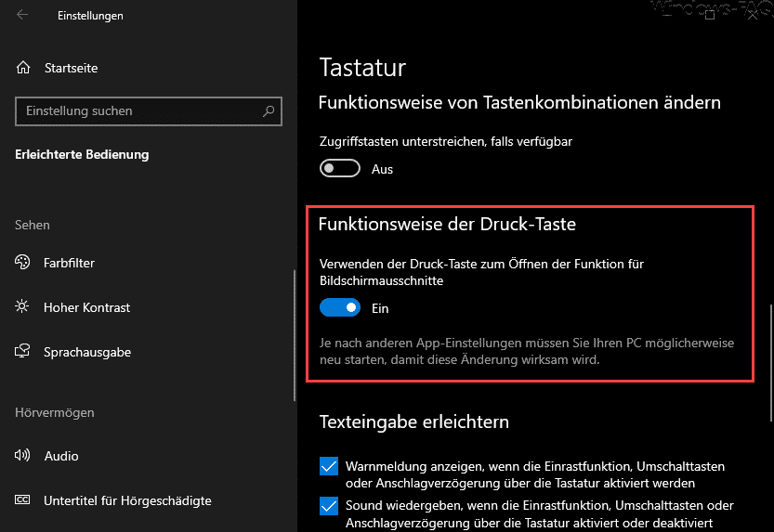Screen dimensions: 774x532
Task: Toggle Zugriffstasten unterstreichen switch
Action: click(340, 168)
